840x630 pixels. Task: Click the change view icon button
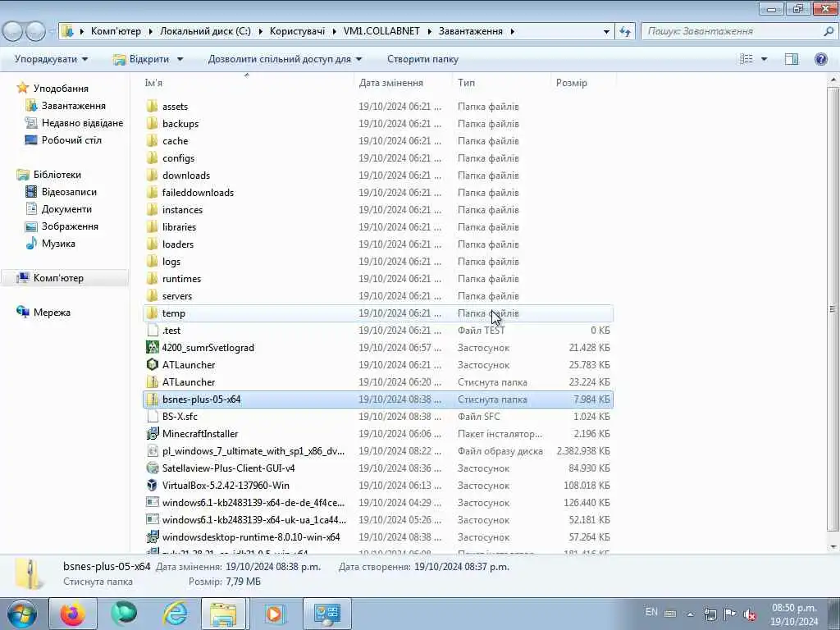click(746, 59)
